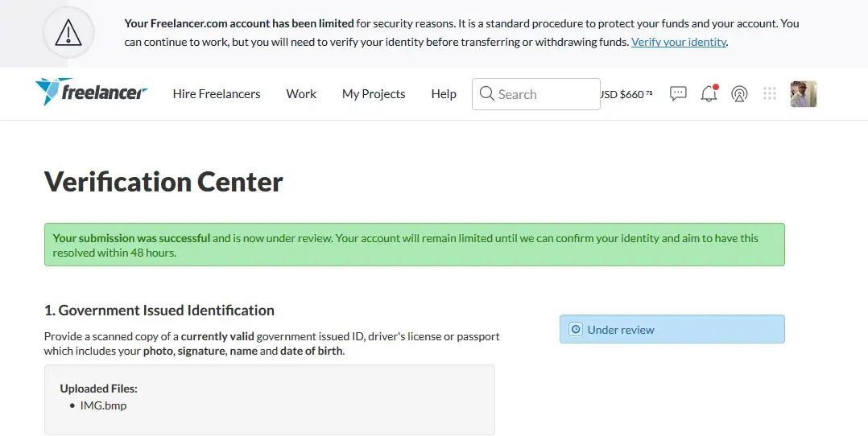The height and width of the screenshot is (436, 868).
Task: Expand the apps grid menu icon
Action: pos(770,94)
